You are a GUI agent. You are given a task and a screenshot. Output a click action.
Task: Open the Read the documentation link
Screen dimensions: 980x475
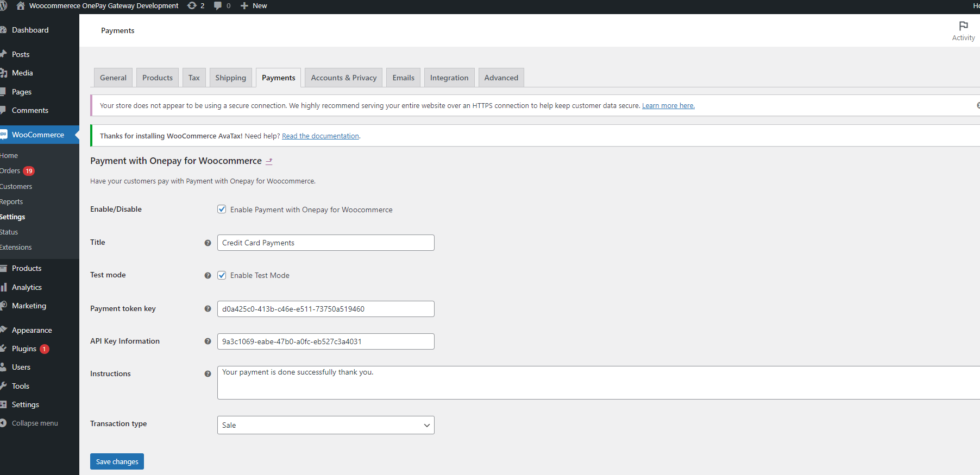click(321, 136)
